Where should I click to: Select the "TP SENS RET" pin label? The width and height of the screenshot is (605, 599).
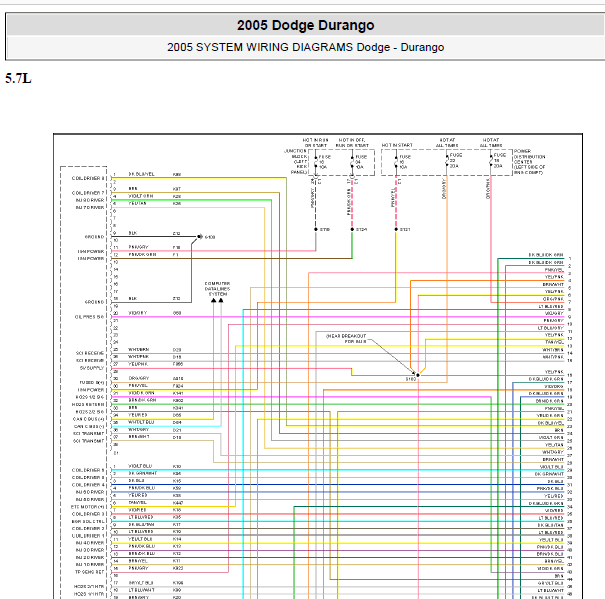(90, 572)
